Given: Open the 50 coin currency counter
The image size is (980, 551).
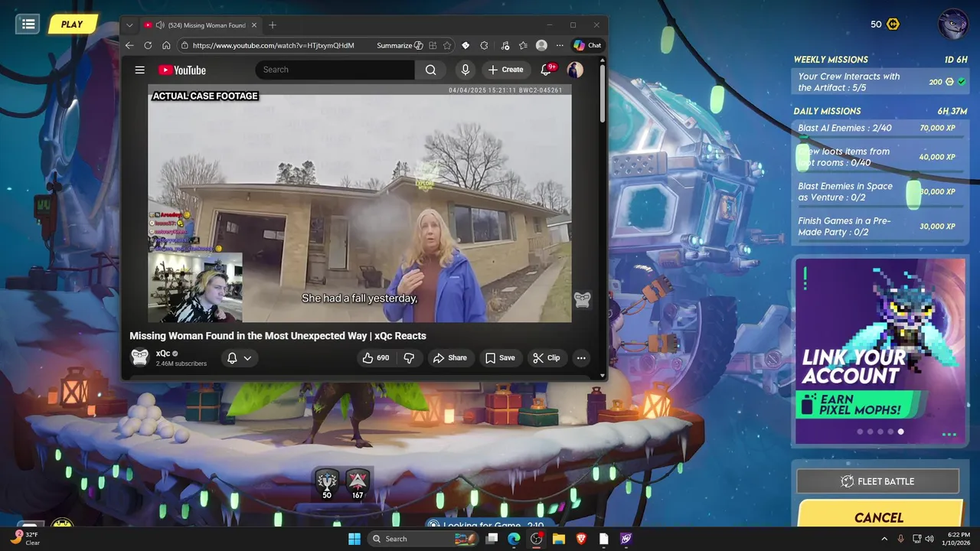Looking at the screenshot, I should (885, 24).
